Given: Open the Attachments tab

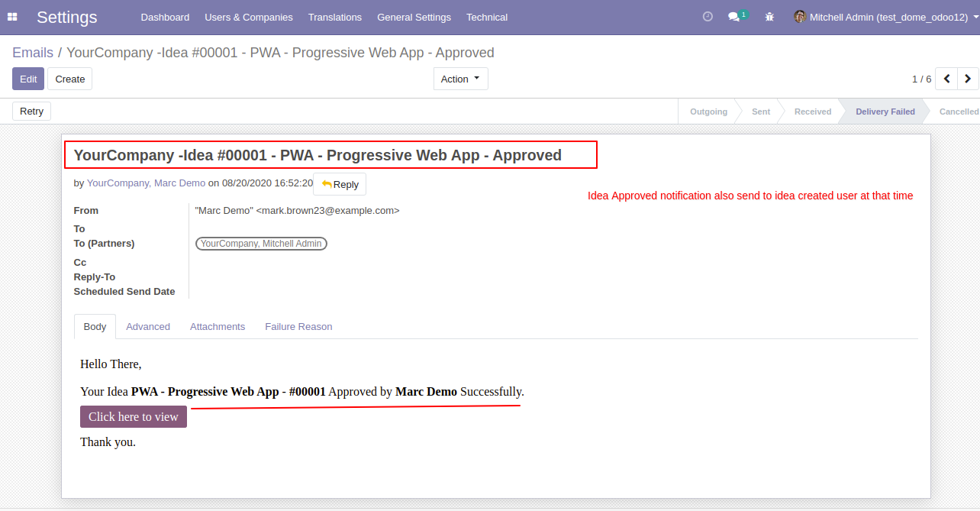Looking at the screenshot, I should [218, 327].
